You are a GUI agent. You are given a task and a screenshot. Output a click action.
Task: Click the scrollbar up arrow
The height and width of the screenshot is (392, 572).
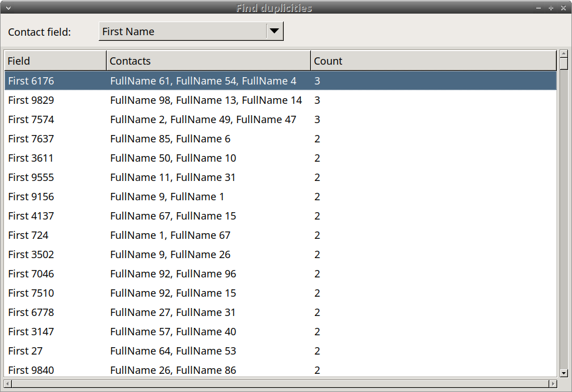tap(562, 56)
